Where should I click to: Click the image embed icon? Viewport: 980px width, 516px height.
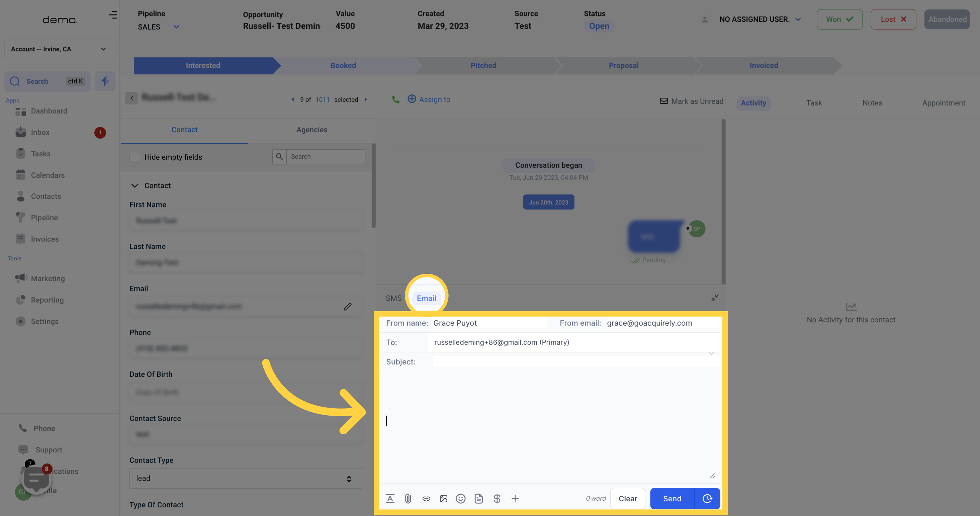[x=443, y=499]
